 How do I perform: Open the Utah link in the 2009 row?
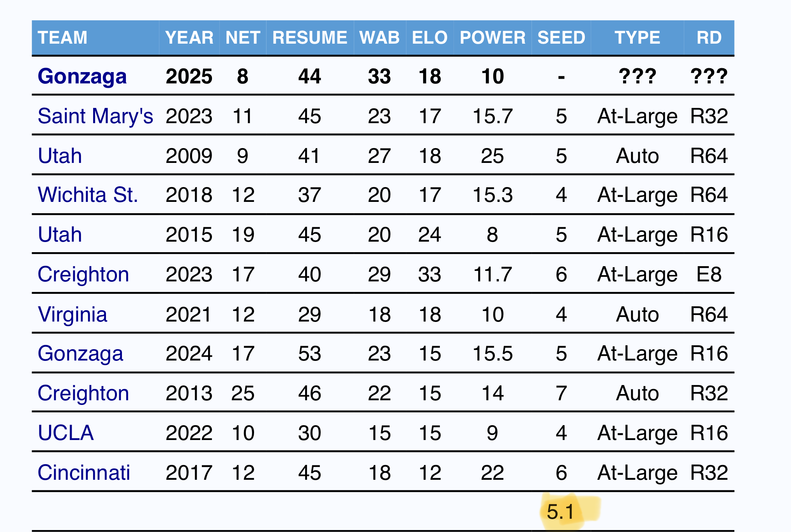coord(60,156)
